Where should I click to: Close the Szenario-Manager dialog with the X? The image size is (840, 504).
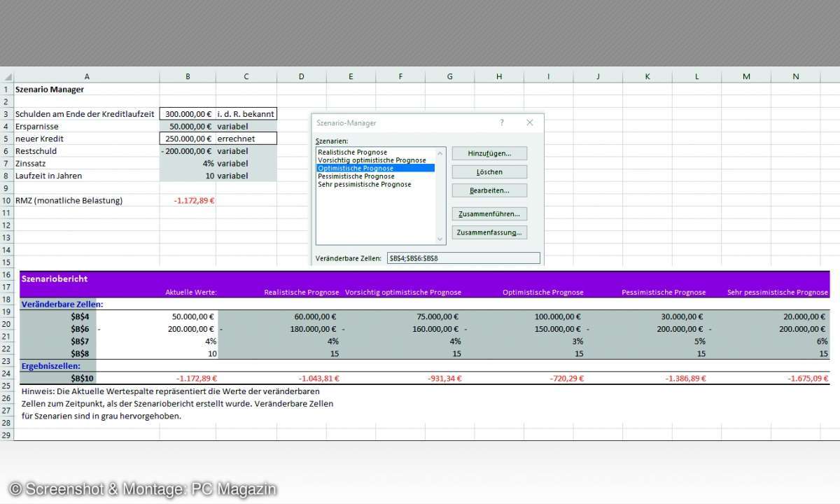(x=529, y=122)
